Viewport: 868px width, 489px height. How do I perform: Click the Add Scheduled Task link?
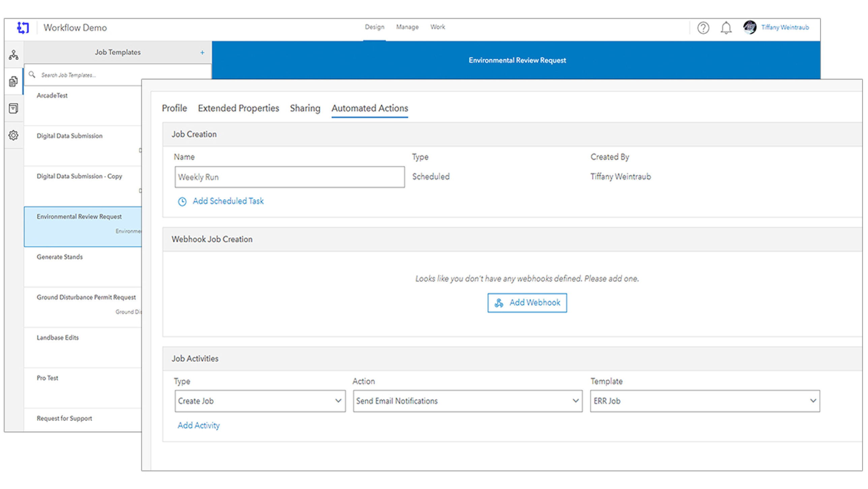(228, 201)
